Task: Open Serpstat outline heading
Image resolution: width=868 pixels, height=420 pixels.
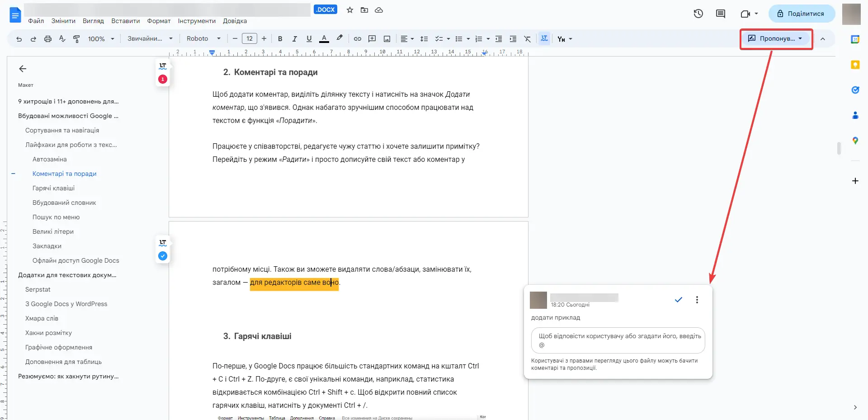Action: click(38, 289)
